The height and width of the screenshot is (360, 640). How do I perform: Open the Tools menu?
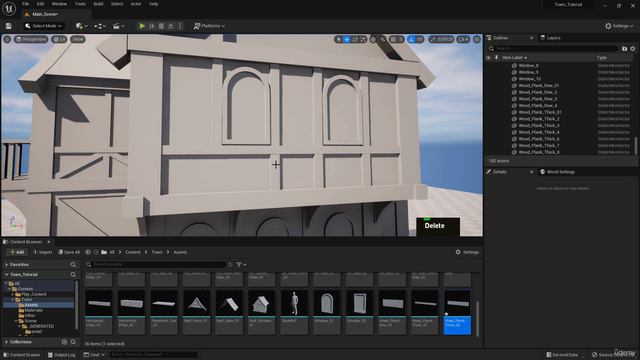click(x=80, y=4)
